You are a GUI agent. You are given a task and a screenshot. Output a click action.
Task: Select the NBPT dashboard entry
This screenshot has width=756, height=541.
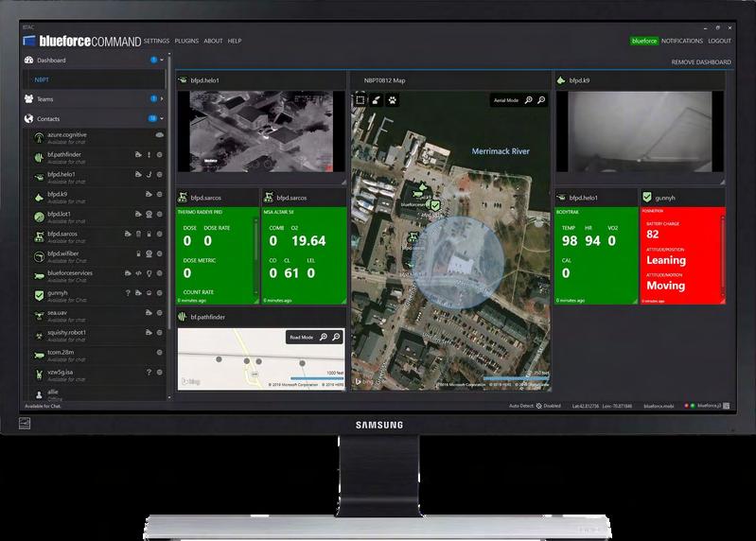[x=94, y=79]
